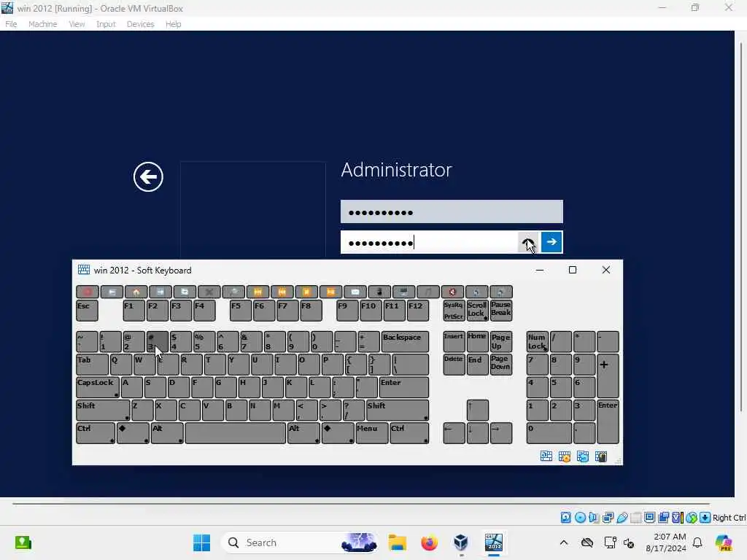Open Soft Keyboard help book icon
This screenshot has height=560, width=747.
point(601,456)
